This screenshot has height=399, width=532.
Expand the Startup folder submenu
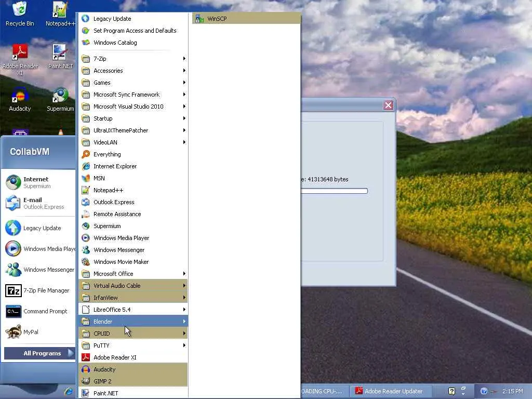tap(134, 118)
